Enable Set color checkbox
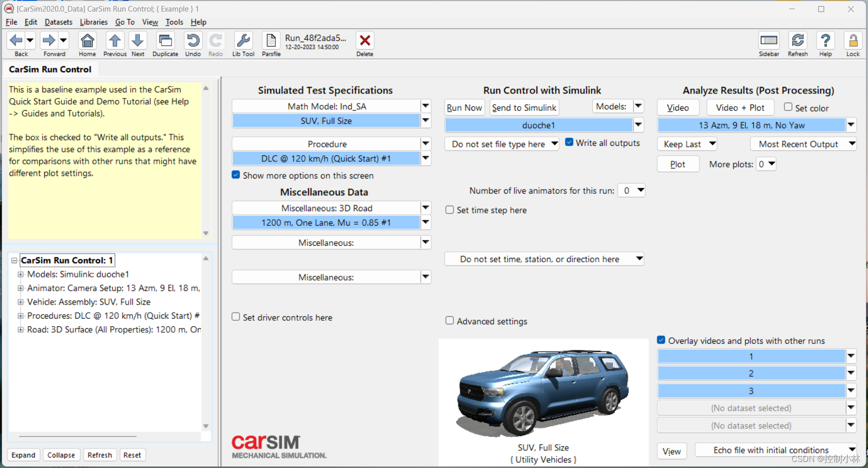 [x=788, y=107]
